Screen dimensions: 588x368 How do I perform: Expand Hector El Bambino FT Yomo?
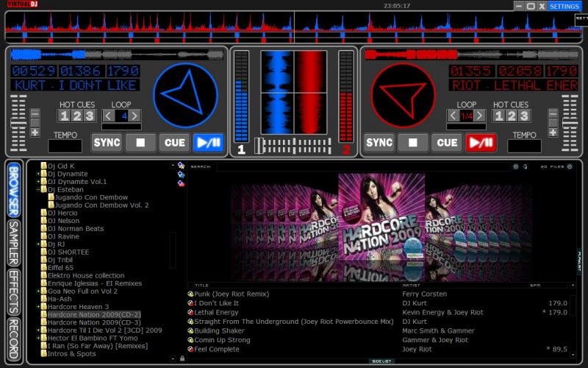coord(38,338)
